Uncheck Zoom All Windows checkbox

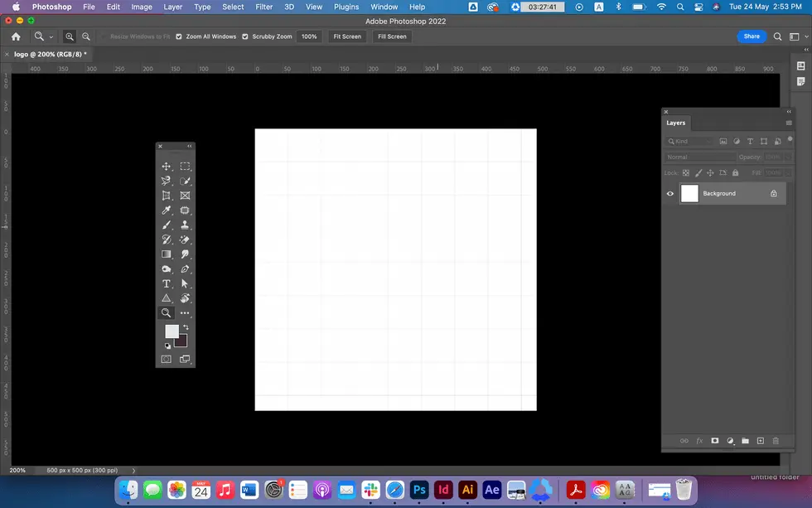[179, 37]
